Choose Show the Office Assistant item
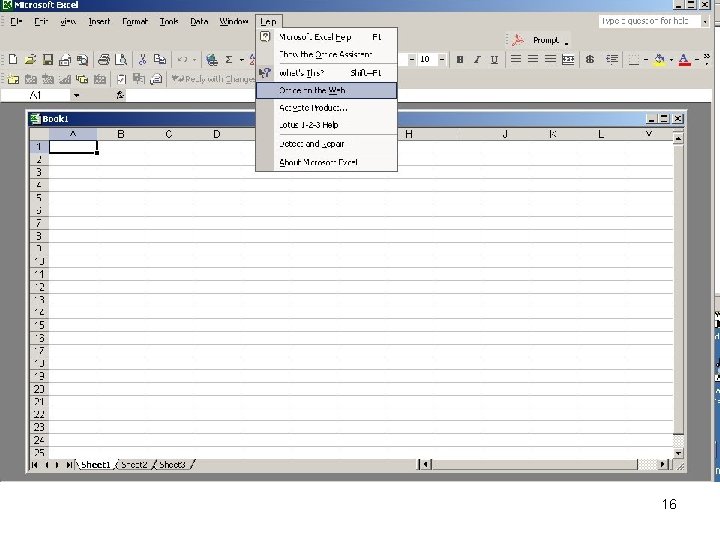Image resolution: width=720 pixels, height=540 pixels. coord(326,54)
